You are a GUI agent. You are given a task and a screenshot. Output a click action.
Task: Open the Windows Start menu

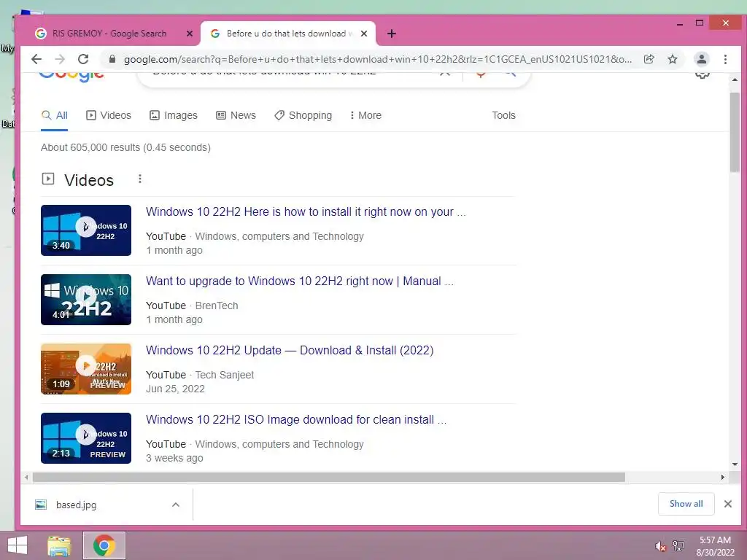coord(18,545)
